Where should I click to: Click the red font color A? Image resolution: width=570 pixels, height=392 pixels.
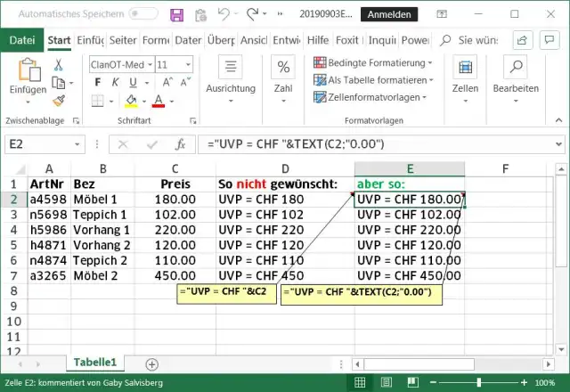click(x=159, y=101)
